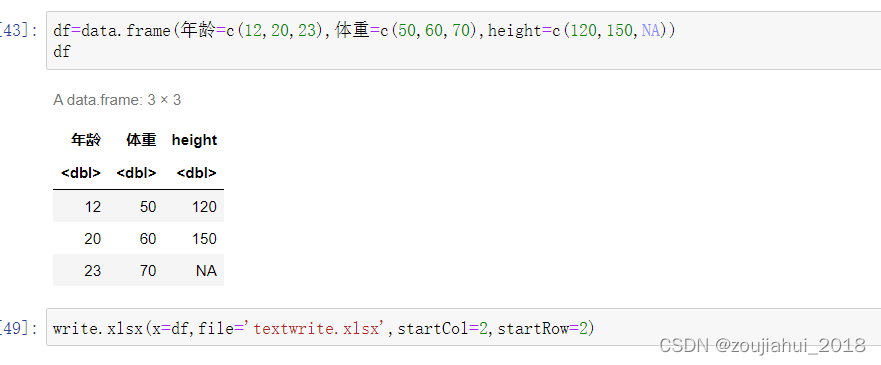Viewport: 881px width, 365px height.
Task: Select the cell prompt number 43
Action: click(20, 30)
